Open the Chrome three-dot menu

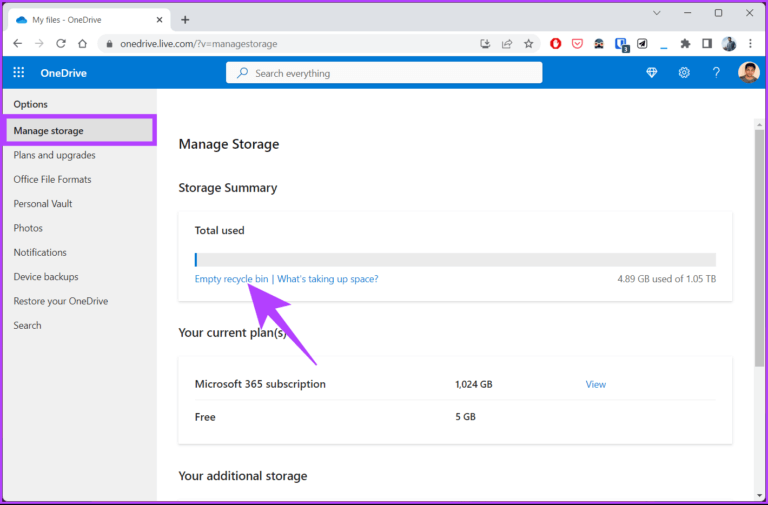point(750,44)
